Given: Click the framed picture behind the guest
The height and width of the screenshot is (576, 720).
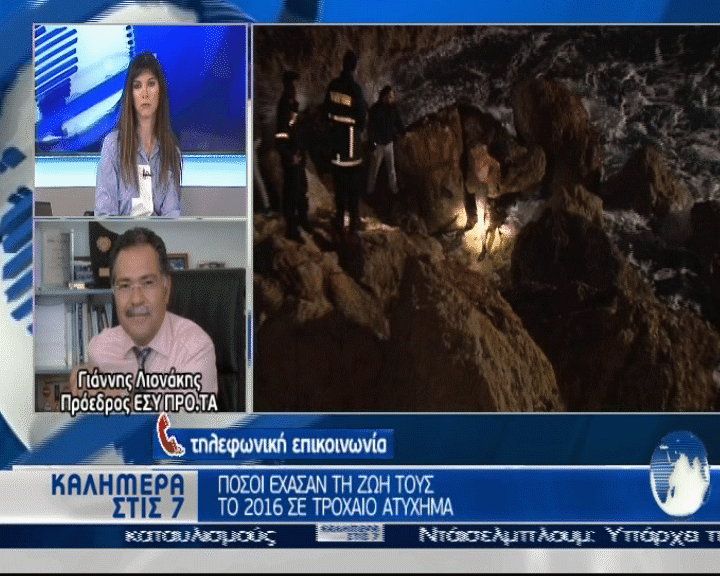Looking at the screenshot, I should coord(177,261).
